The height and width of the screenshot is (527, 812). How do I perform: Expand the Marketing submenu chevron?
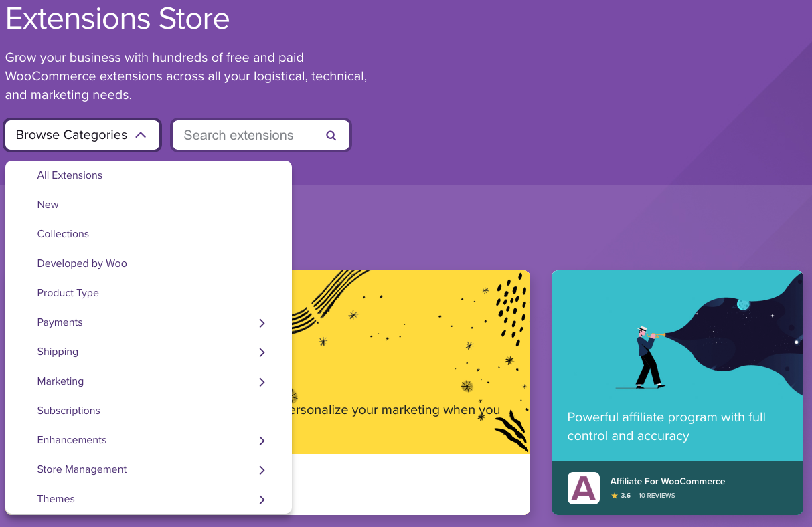[x=262, y=382]
